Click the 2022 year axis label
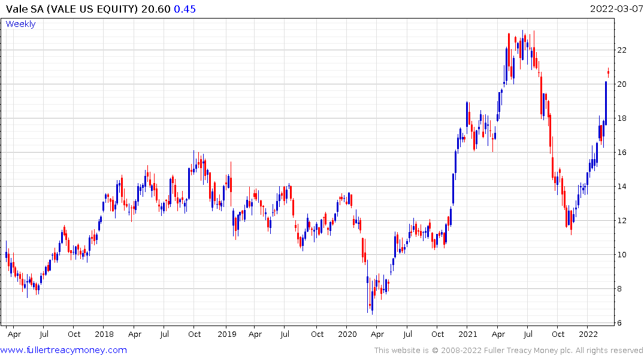Viewport: 644px width, 359px height. tap(588, 334)
